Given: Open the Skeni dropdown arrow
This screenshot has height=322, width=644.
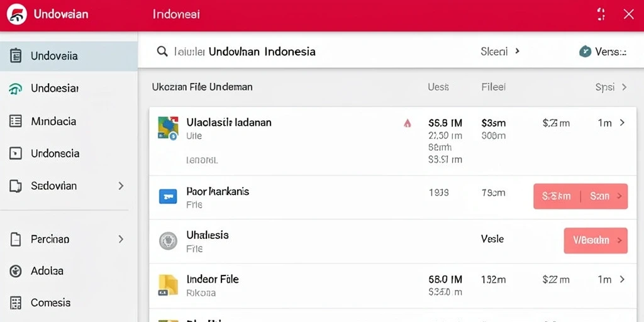Looking at the screenshot, I should 517,52.
